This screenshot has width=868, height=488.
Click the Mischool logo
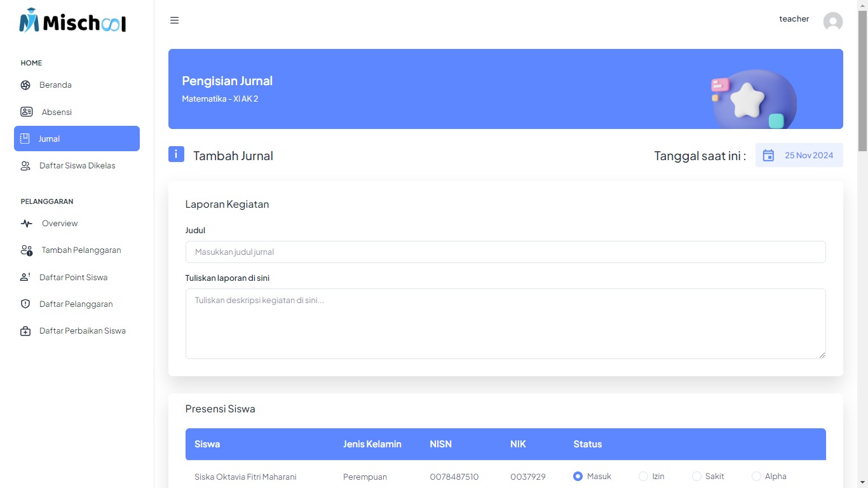coord(72,22)
